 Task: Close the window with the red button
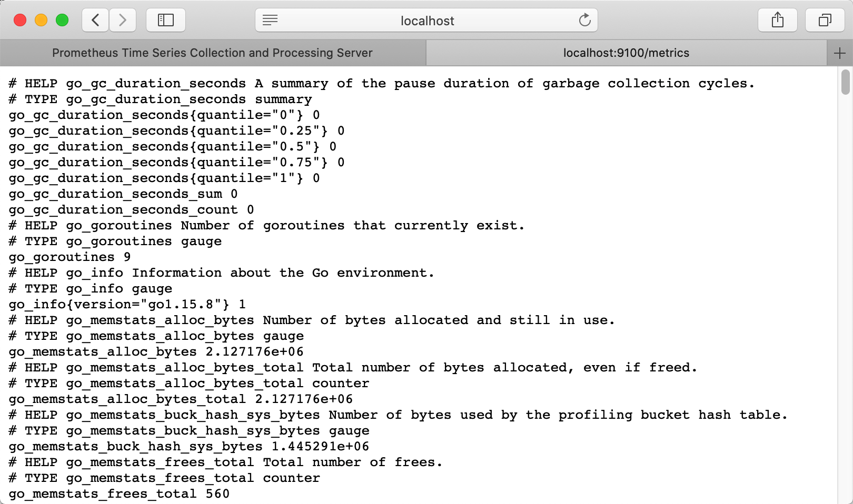pyautogui.click(x=20, y=21)
